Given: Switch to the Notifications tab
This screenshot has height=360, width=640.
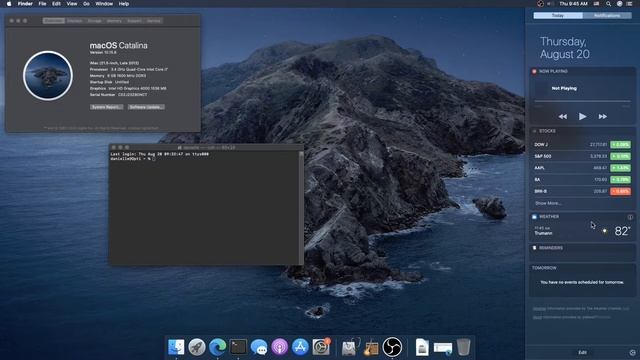Looking at the screenshot, I should 607,16.
